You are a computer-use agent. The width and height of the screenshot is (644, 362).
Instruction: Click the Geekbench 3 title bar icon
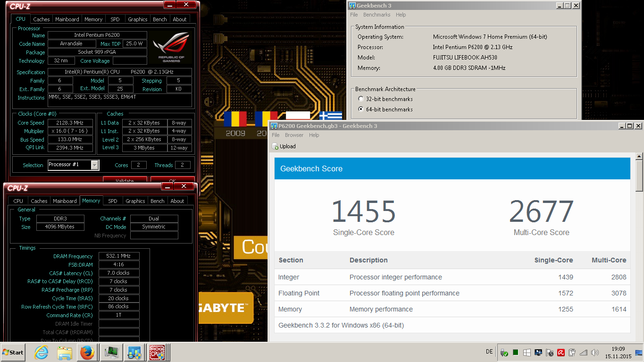(x=352, y=6)
